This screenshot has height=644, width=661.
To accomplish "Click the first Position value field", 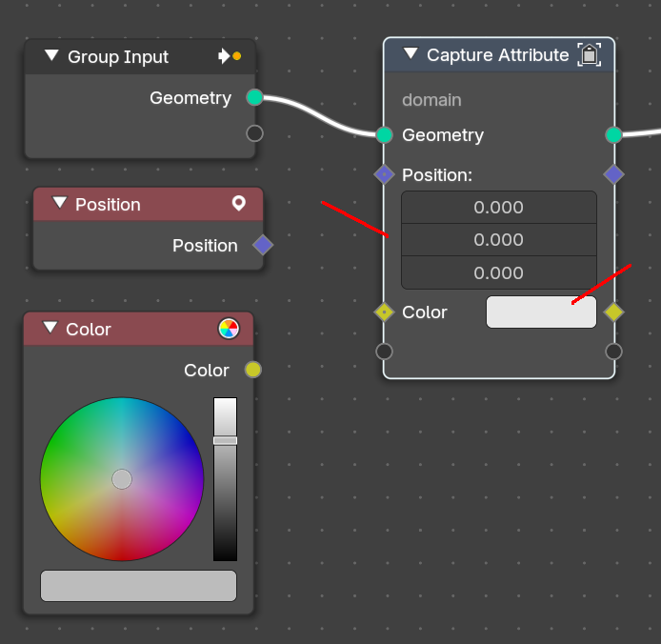I will [499, 207].
